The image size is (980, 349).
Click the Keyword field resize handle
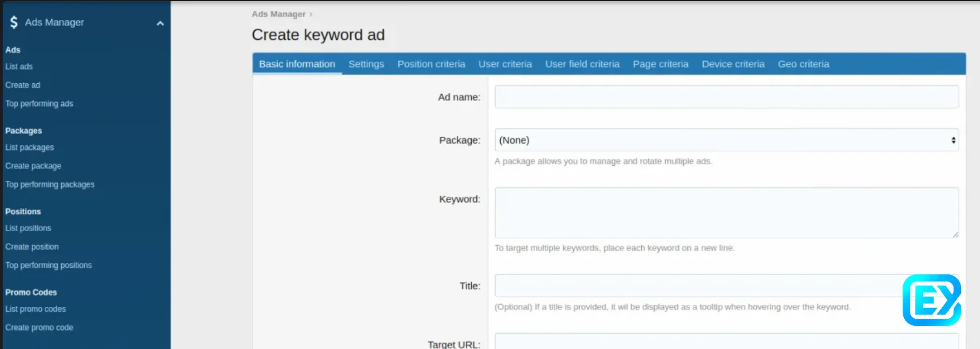coord(955,234)
